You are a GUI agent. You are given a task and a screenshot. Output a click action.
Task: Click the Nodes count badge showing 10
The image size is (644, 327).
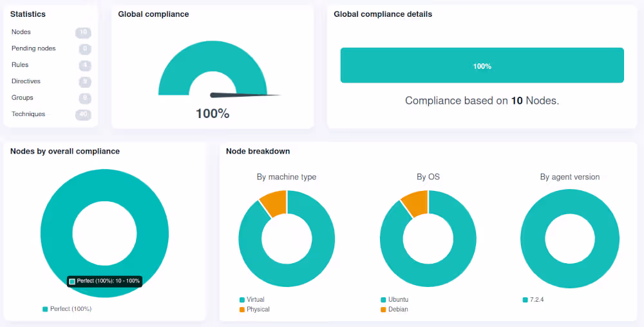click(83, 32)
